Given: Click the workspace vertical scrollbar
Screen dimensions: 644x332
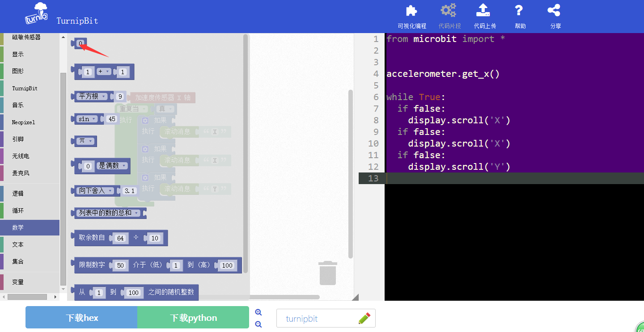Looking at the screenshot, I should pos(351,174).
